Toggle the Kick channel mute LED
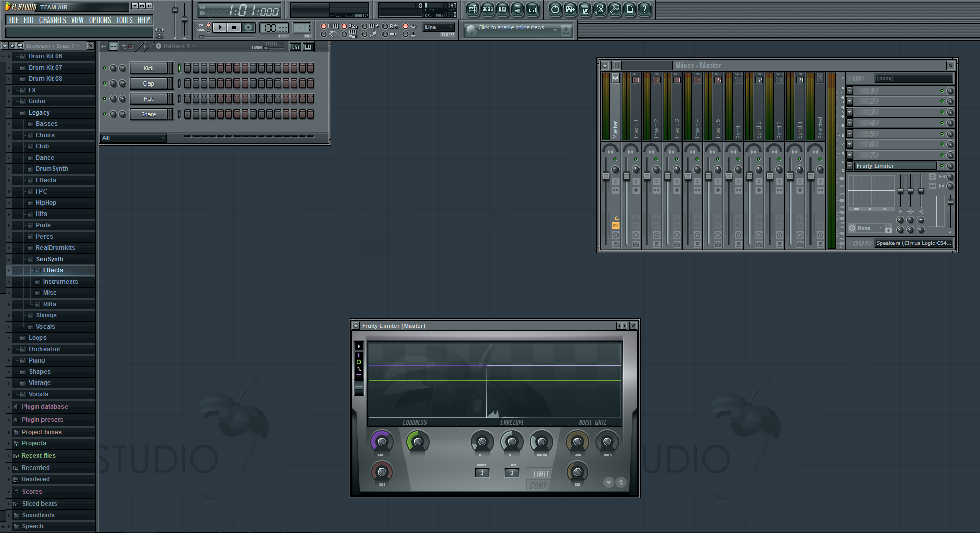Viewport: 980px width, 533px height. coord(105,68)
